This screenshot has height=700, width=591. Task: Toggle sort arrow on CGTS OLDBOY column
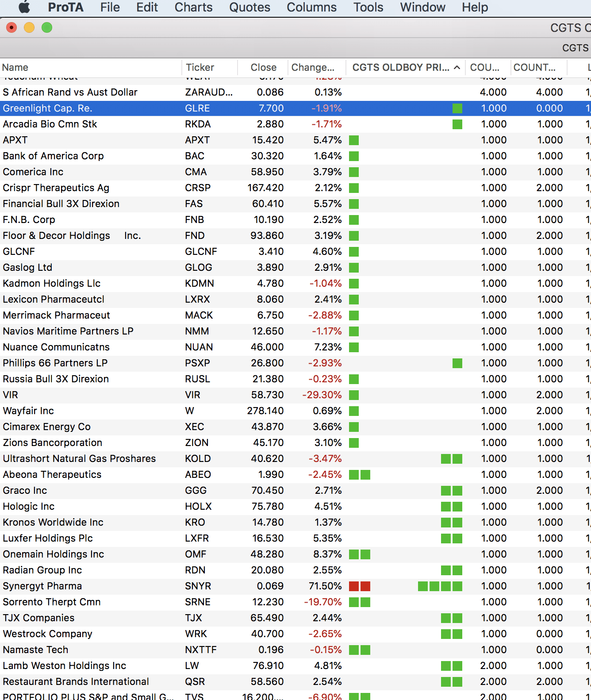click(457, 67)
